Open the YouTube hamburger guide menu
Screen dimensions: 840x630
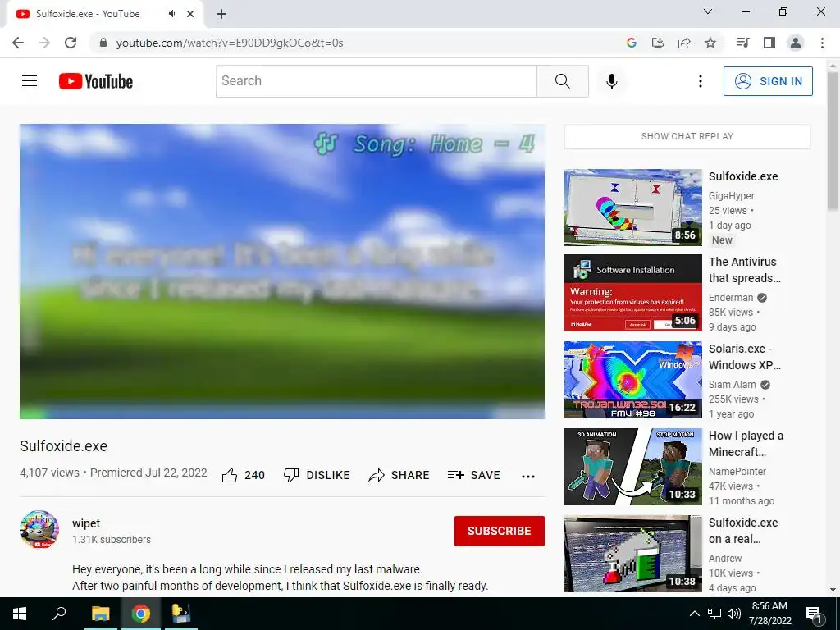tap(30, 81)
